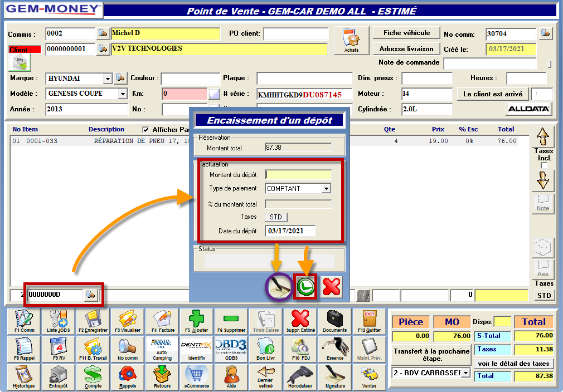Open the eCommerce shopping cart icon
Image resolution: width=563 pixels, height=392 pixels.
coord(196,377)
